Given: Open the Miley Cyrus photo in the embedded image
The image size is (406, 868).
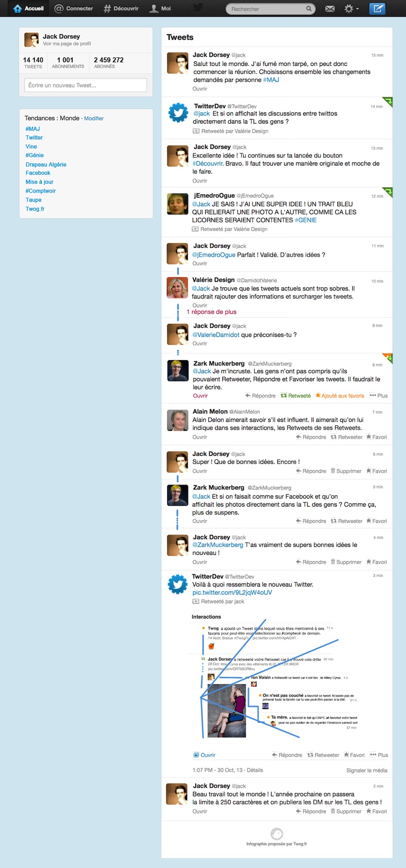Looking at the screenshot, I should pos(226,710).
